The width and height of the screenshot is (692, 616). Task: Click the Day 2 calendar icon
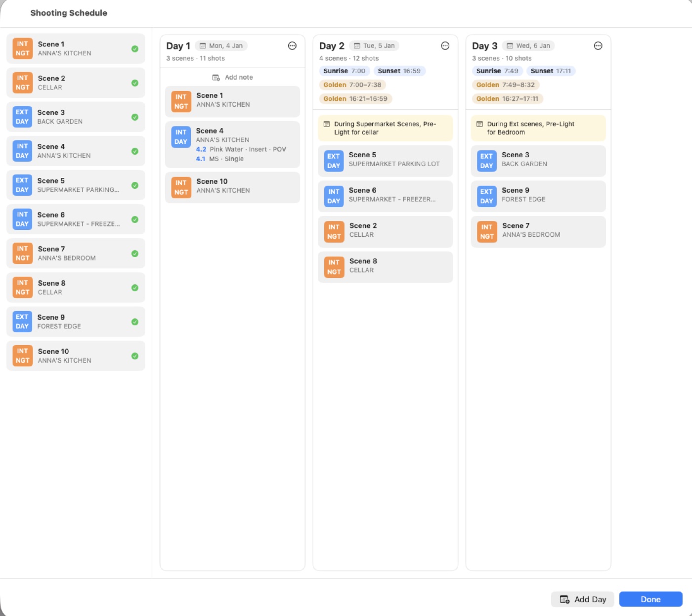click(357, 46)
